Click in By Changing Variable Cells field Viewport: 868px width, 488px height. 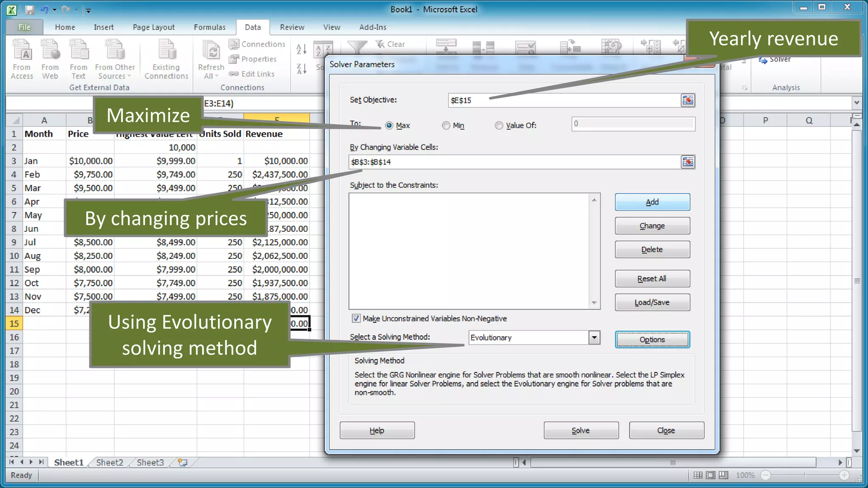(x=515, y=162)
